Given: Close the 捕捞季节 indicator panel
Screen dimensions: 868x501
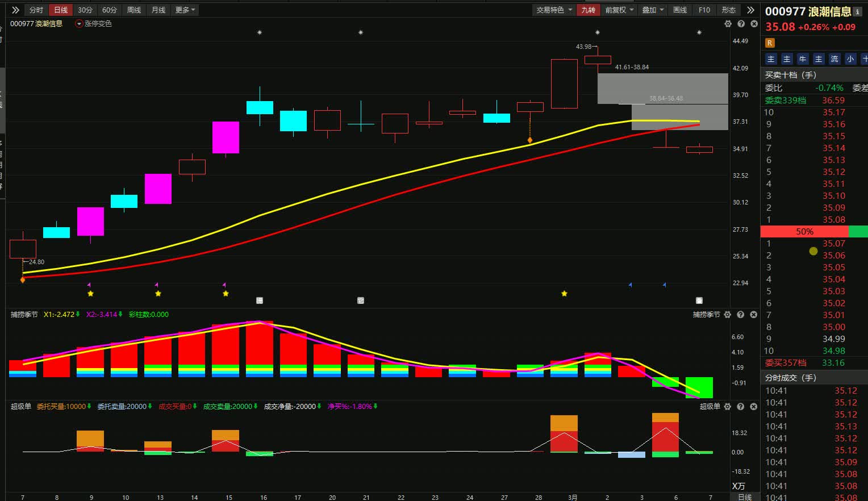Looking at the screenshot, I should (753, 314).
